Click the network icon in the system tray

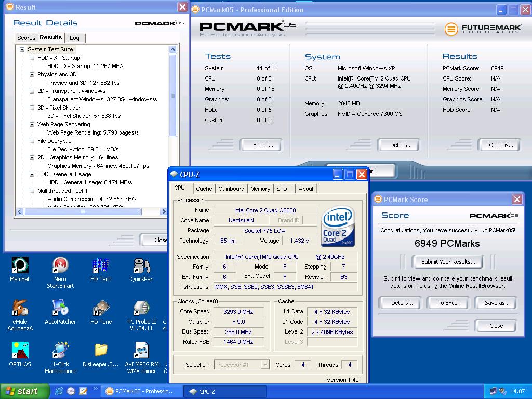493,391
